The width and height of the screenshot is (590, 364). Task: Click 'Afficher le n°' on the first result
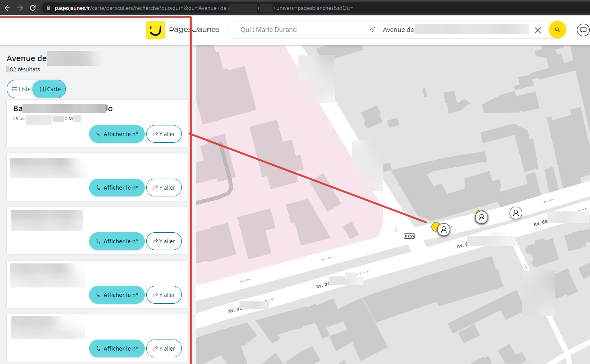[x=117, y=134]
